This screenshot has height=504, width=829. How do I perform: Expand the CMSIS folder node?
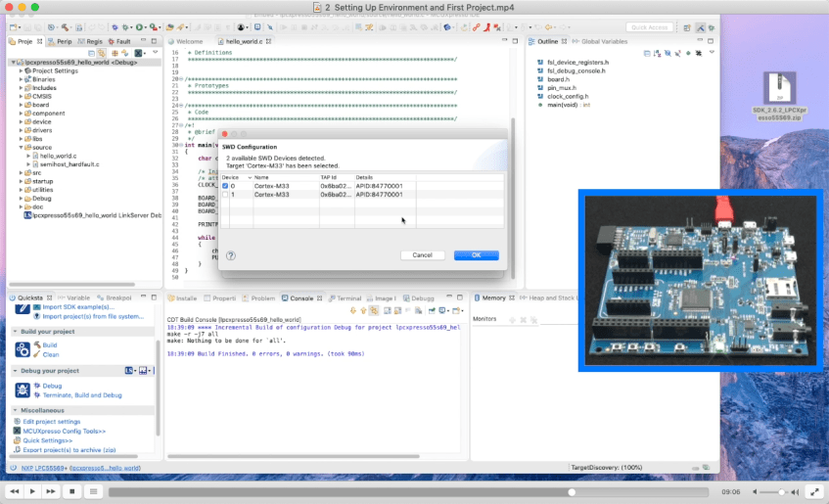(22, 96)
